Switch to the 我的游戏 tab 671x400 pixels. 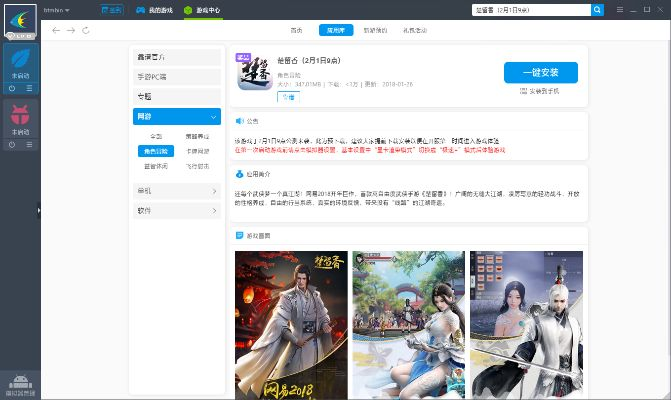(x=154, y=10)
